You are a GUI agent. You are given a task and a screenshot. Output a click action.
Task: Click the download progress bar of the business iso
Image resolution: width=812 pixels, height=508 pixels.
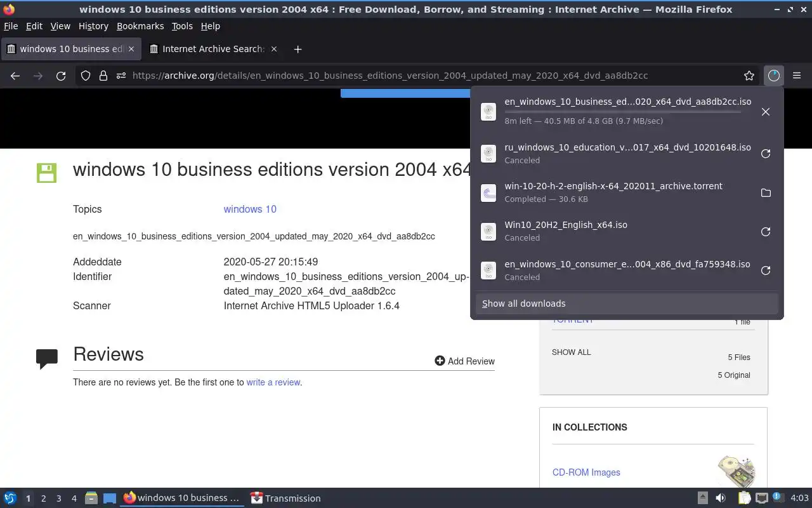point(622,112)
